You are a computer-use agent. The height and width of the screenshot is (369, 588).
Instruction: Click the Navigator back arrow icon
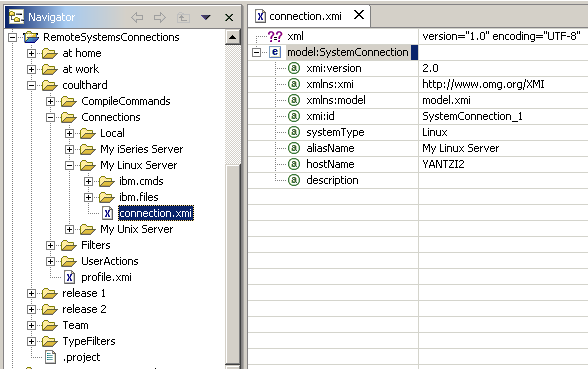137,17
